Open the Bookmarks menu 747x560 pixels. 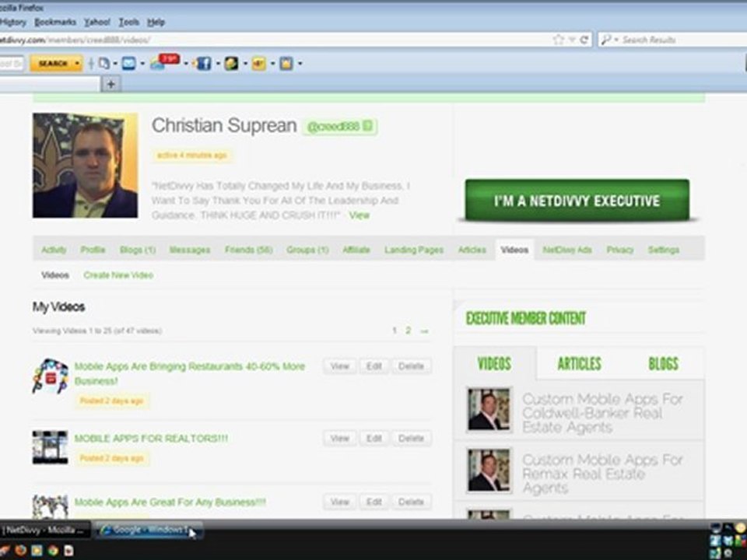pyautogui.click(x=54, y=22)
